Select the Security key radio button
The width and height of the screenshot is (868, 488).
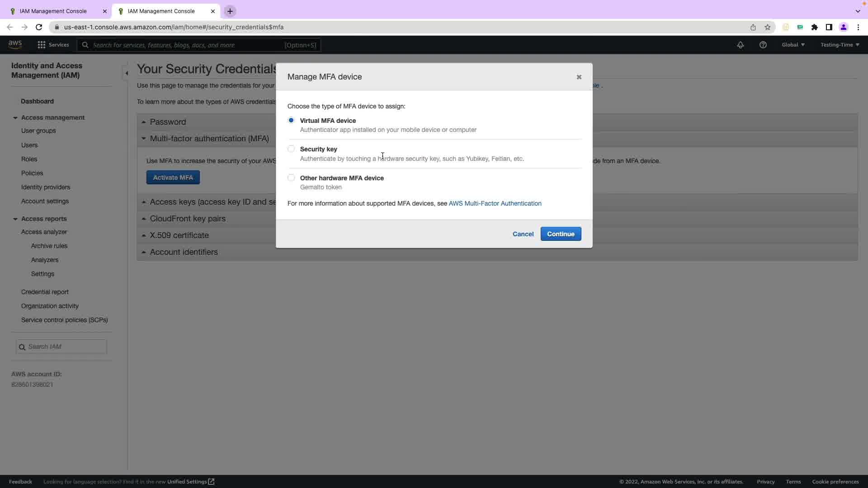[x=291, y=149]
